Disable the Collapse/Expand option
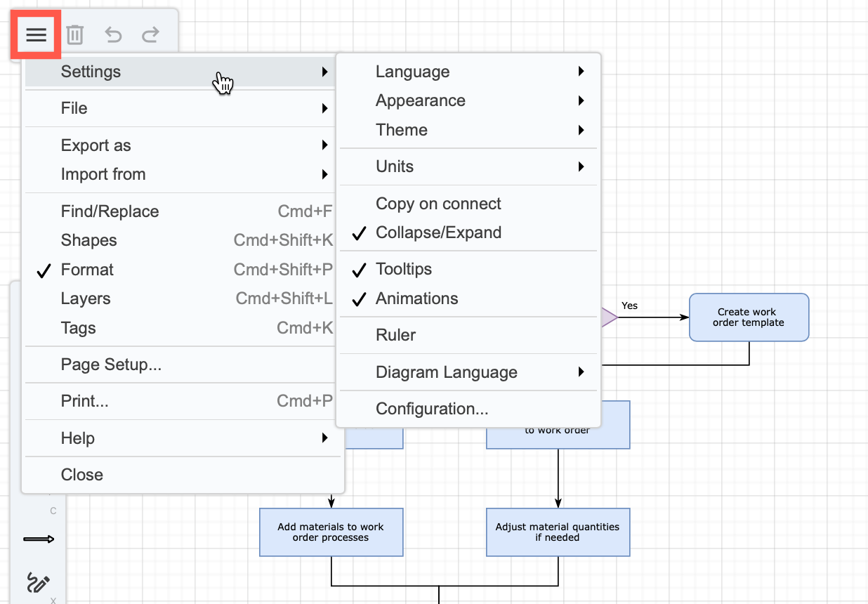Screen dimensions: 868x604 coord(440,232)
